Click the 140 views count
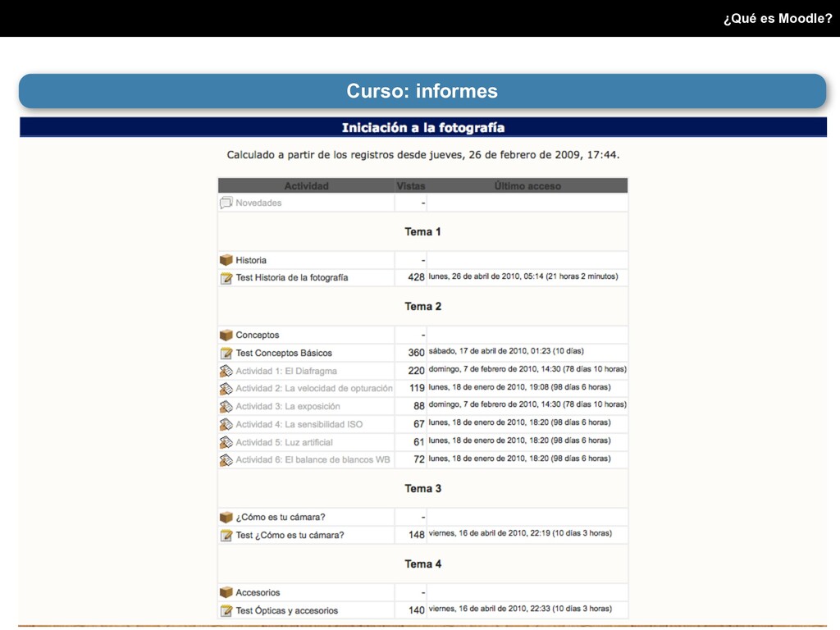The width and height of the screenshot is (840, 630). point(416,610)
